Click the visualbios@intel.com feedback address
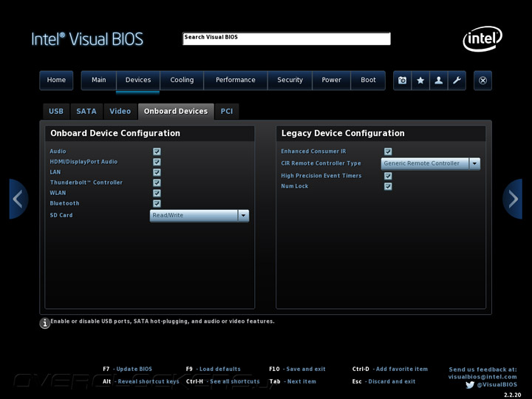The image size is (532, 399). [482, 377]
